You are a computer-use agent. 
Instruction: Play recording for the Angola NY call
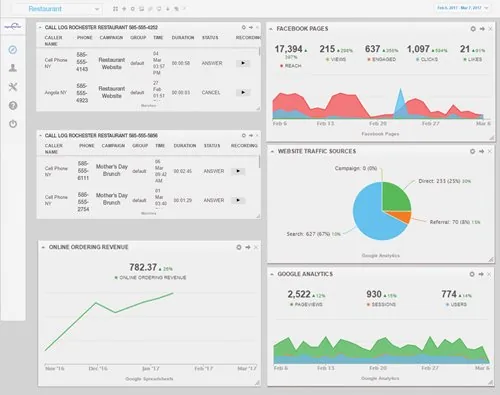point(243,92)
